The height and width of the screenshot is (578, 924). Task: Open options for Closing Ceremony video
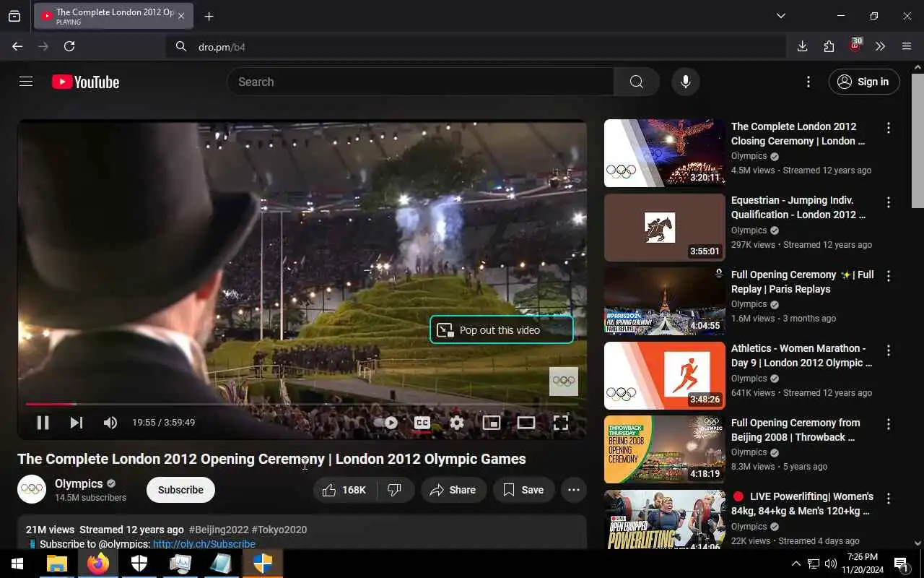tap(889, 128)
